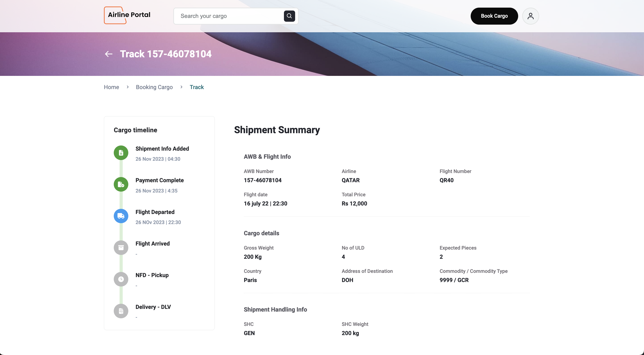Select the Track breadcrumb item
Viewport: 644px width, 355px height.
197,87
